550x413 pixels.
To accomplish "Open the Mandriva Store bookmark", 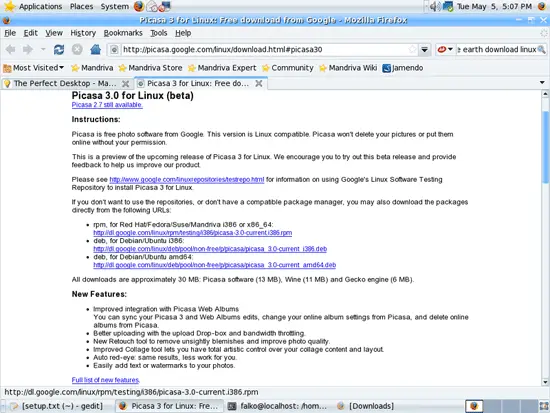I will [x=150, y=68].
